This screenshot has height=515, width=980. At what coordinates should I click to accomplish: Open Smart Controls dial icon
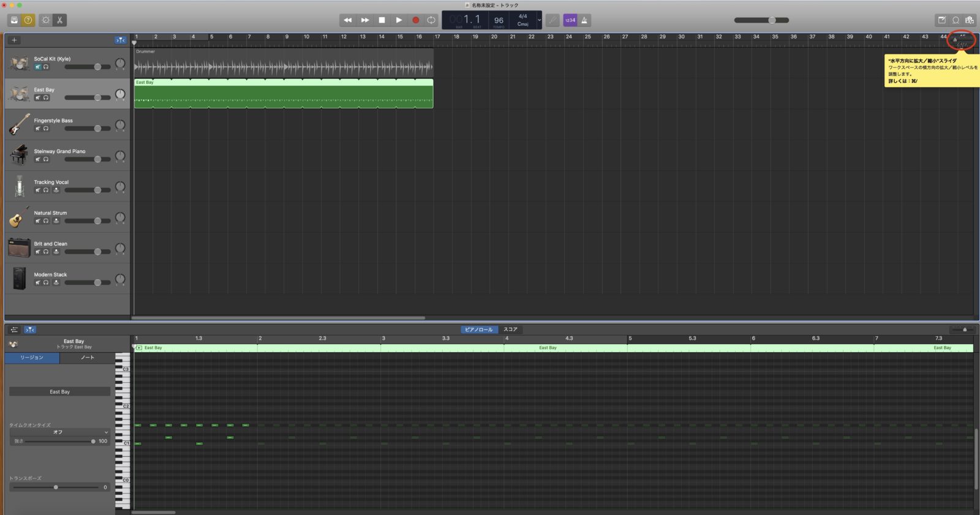point(46,20)
